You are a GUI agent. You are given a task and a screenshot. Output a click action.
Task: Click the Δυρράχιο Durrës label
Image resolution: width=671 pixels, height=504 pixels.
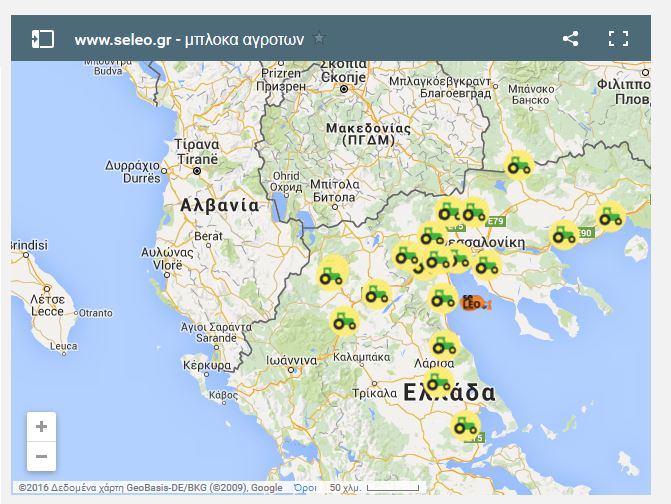(x=133, y=172)
